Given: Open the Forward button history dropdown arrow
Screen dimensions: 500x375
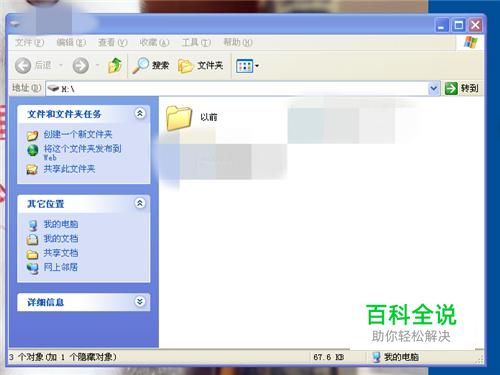Looking at the screenshot, I should 97,65.
